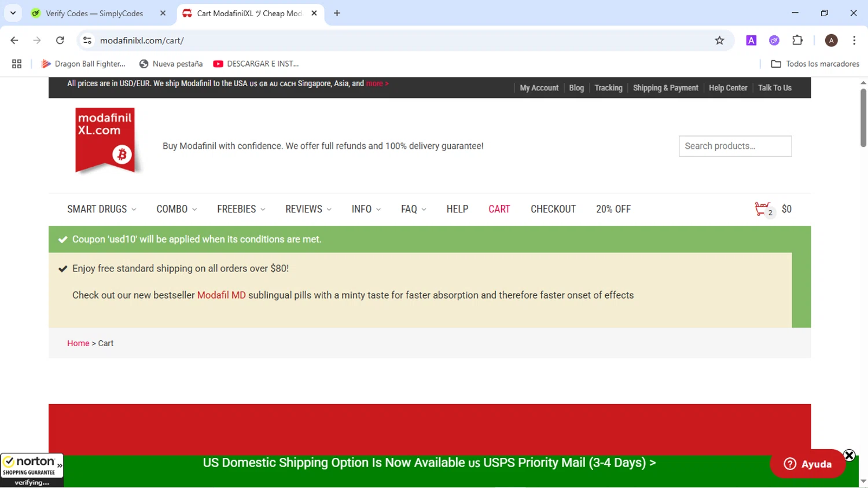Viewport: 868px width, 488px height.
Task: Open the Help Center link
Action: pyautogui.click(x=728, y=88)
